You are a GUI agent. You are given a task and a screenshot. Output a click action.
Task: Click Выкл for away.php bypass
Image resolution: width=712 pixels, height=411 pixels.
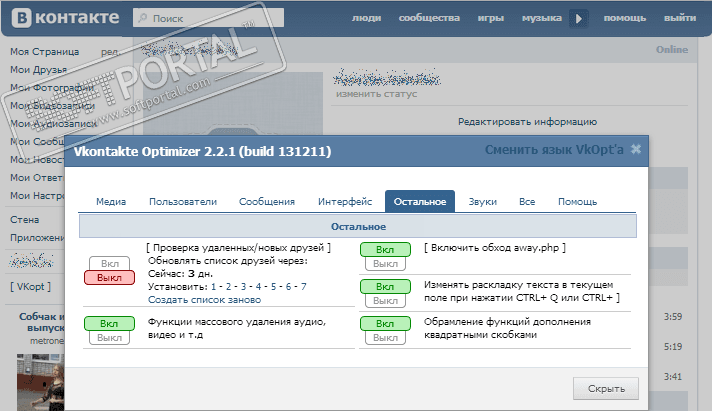pos(385,263)
